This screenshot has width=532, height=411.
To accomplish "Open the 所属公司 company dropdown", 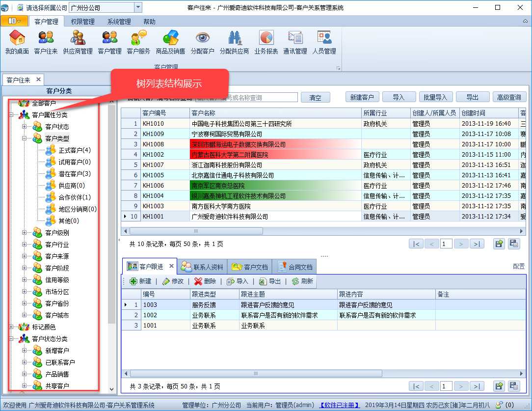I will (137, 7).
